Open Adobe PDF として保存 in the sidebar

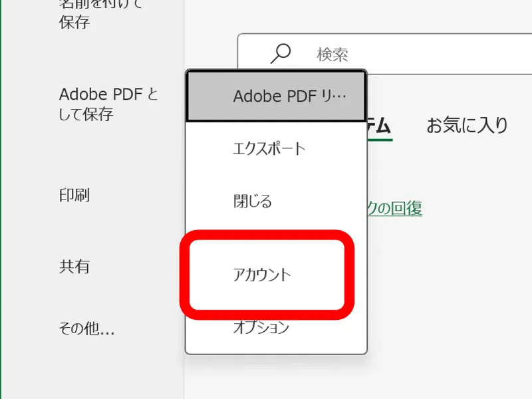click(108, 104)
